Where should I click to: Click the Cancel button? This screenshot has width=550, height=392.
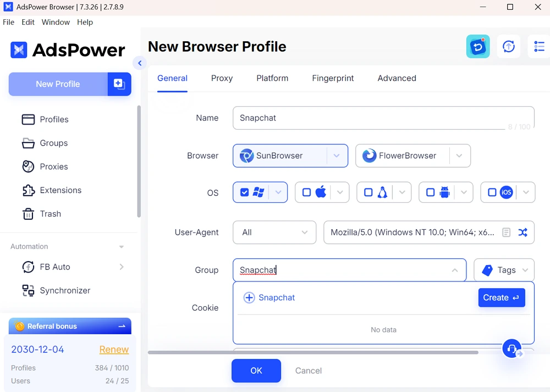[309, 371]
